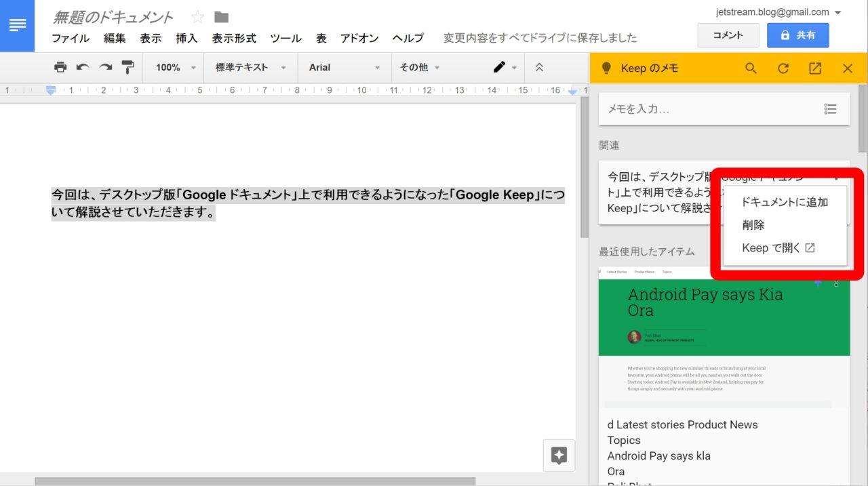Select ドキュメントに追加 from context menu
This screenshot has height=486, width=868.
click(x=785, y=202)
